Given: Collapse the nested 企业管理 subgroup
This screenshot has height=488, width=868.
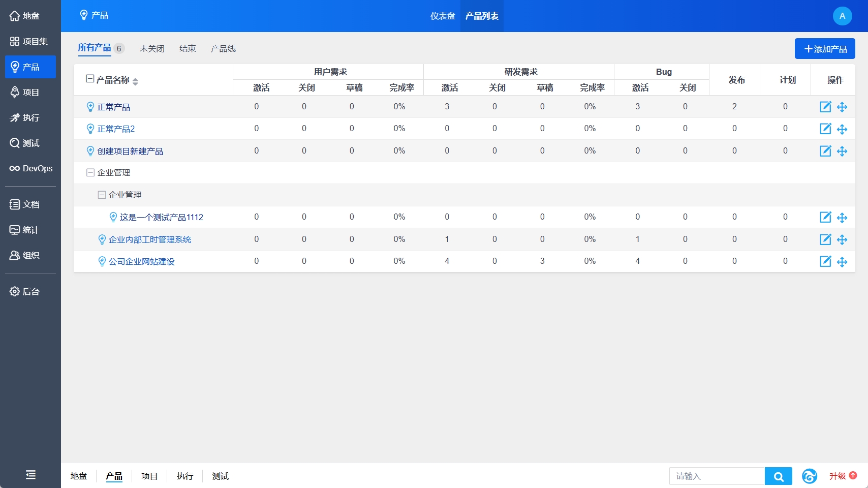Looking at the screenshot, I should 102,195.
